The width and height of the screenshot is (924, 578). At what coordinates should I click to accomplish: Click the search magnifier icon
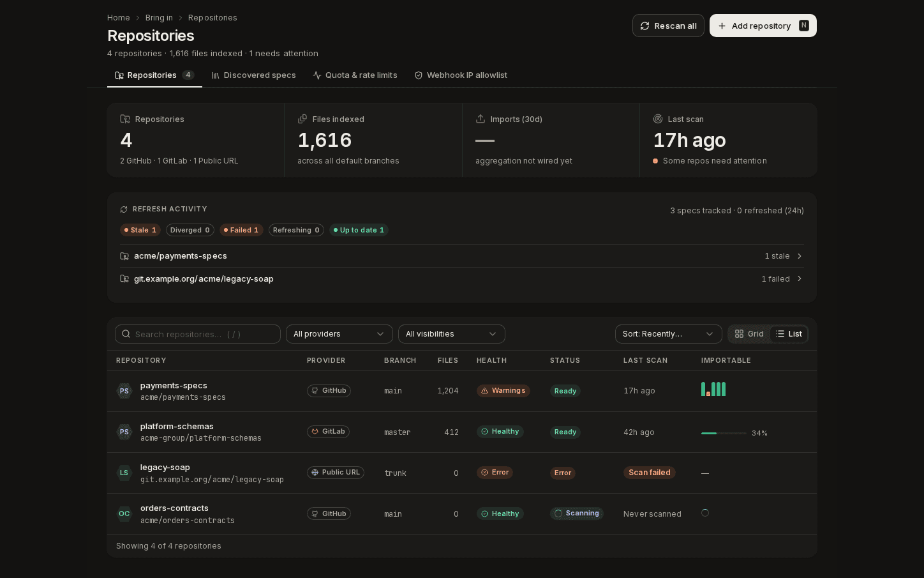[x=126, y=334]
